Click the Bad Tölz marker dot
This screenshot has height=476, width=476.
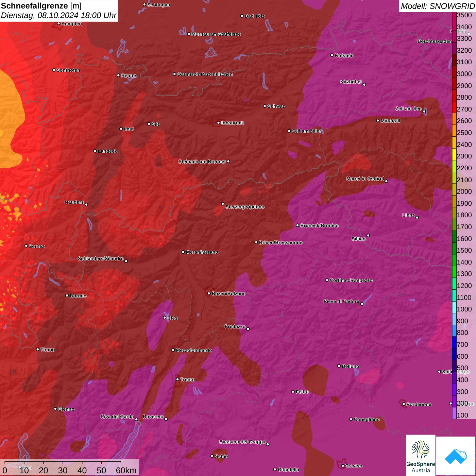pyautogui.click(x=242, y=16)
